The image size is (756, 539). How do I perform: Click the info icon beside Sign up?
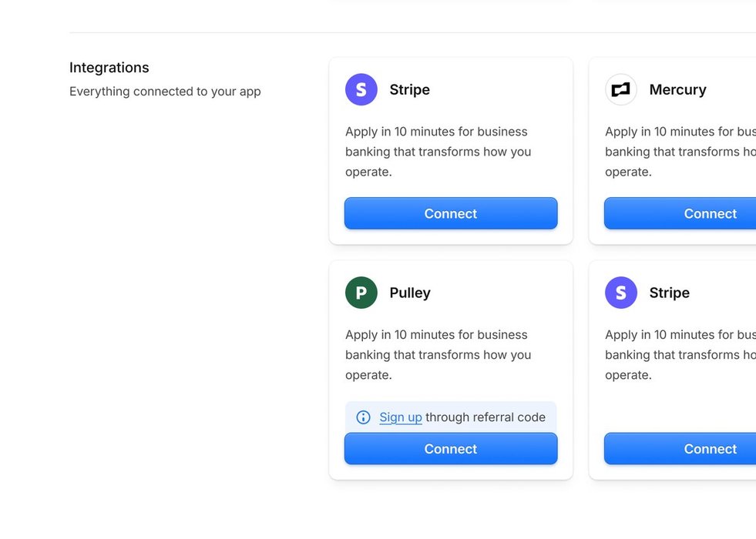363,417
